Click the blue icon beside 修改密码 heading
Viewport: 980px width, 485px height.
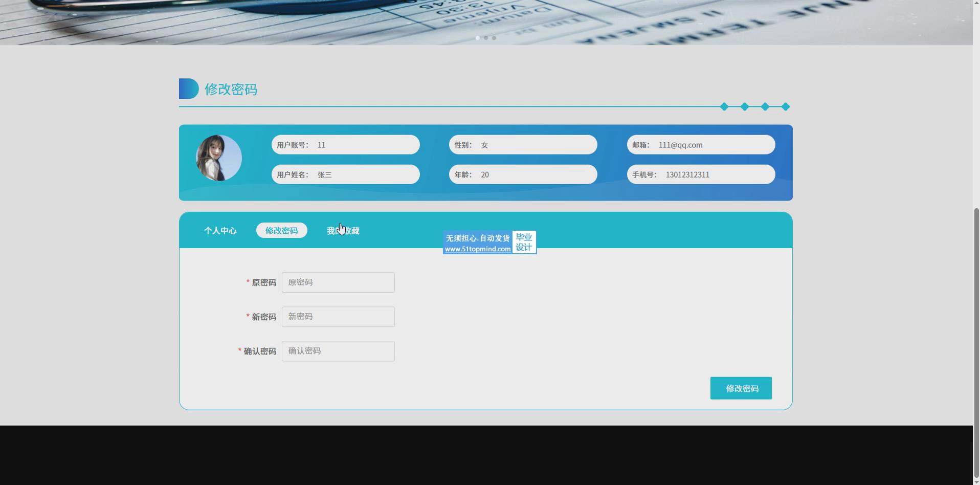(188, 89)
